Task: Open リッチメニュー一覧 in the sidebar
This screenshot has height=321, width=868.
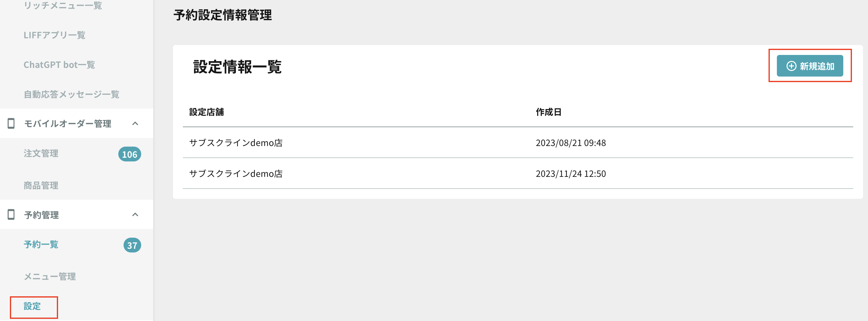Action: [63, 5]
